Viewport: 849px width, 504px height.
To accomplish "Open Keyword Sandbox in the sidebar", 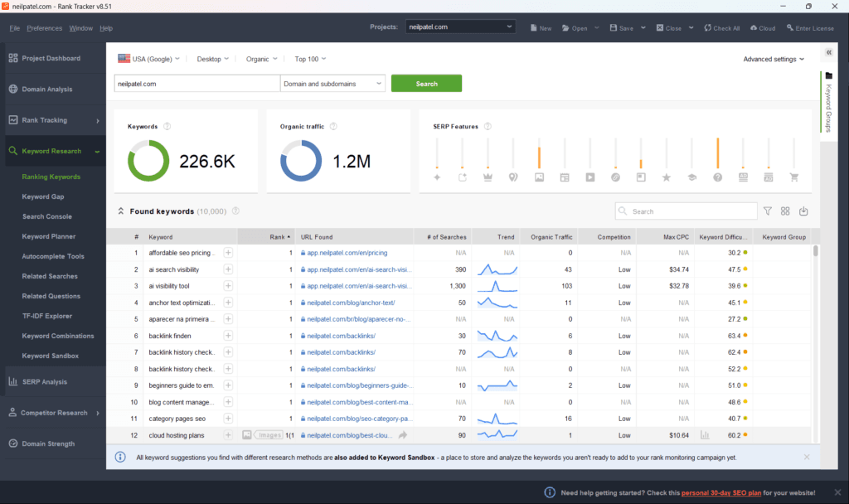I will click(x=51, y=356).
